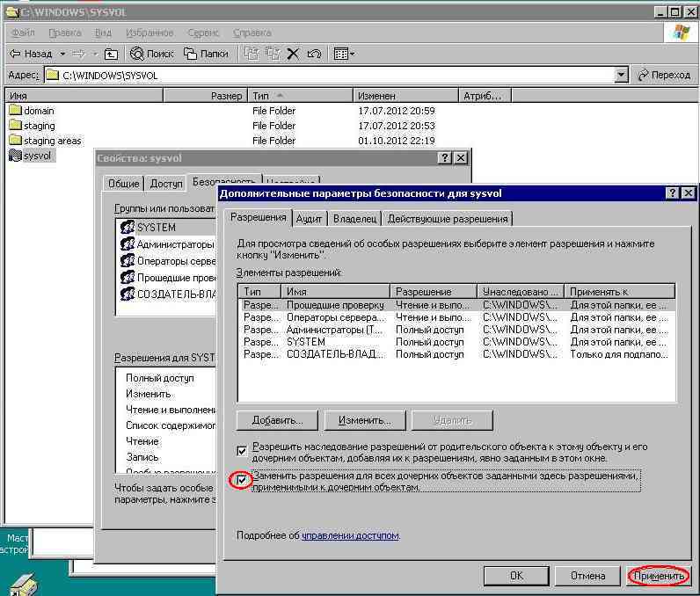700x596 pixels.
Task: Click the sysvol folder icon in list
Action: [15, 156]
